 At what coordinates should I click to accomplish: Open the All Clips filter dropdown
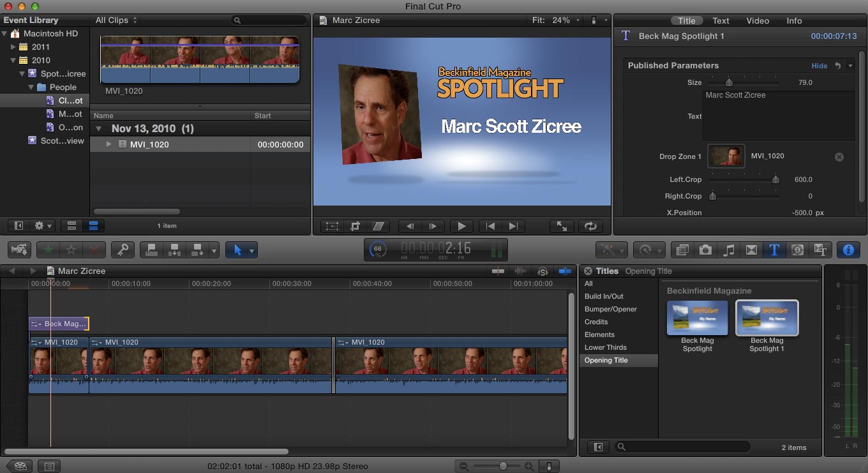[116, 20]
